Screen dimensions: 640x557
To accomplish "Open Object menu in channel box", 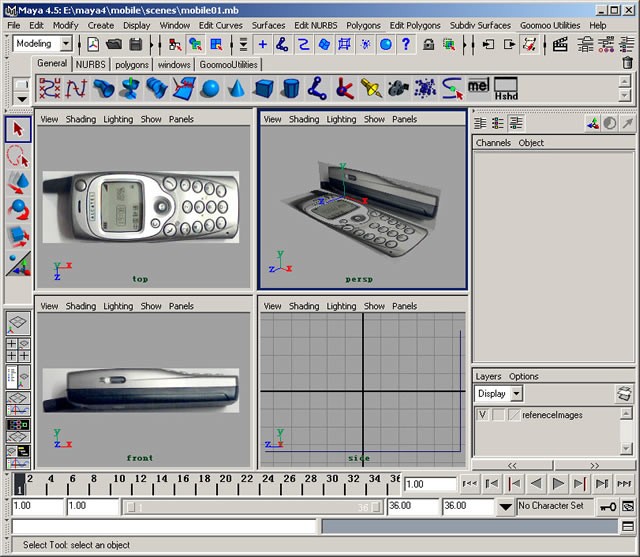I will (x=531, y=143).
